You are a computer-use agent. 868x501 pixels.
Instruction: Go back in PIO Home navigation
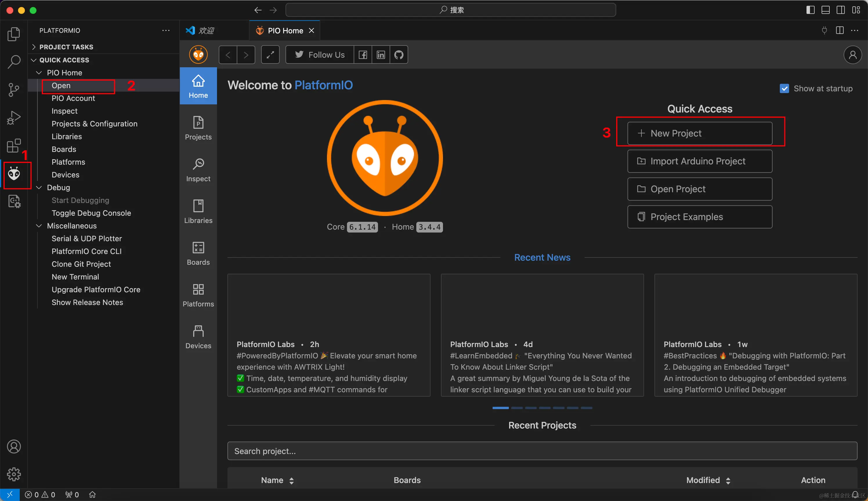(x=228, y=55)
